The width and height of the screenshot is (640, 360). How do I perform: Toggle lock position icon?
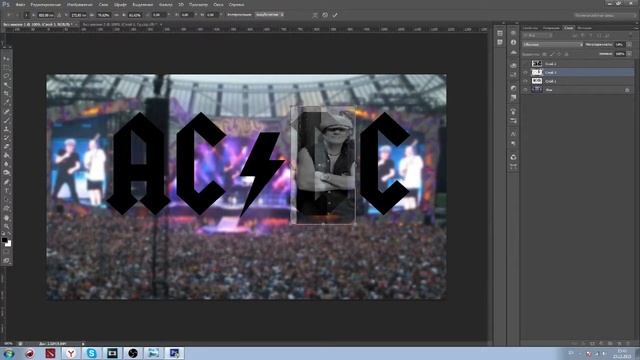(x=559, y=54)
